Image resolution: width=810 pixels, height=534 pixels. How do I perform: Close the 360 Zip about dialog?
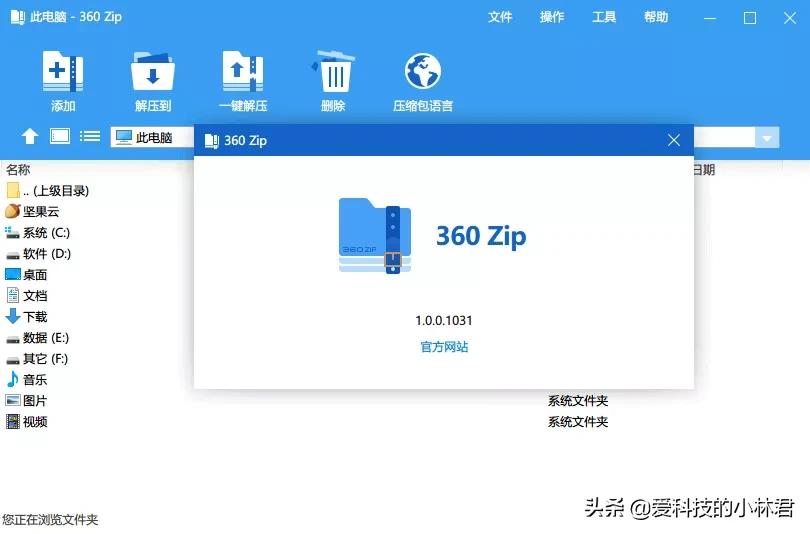point(674,140)
